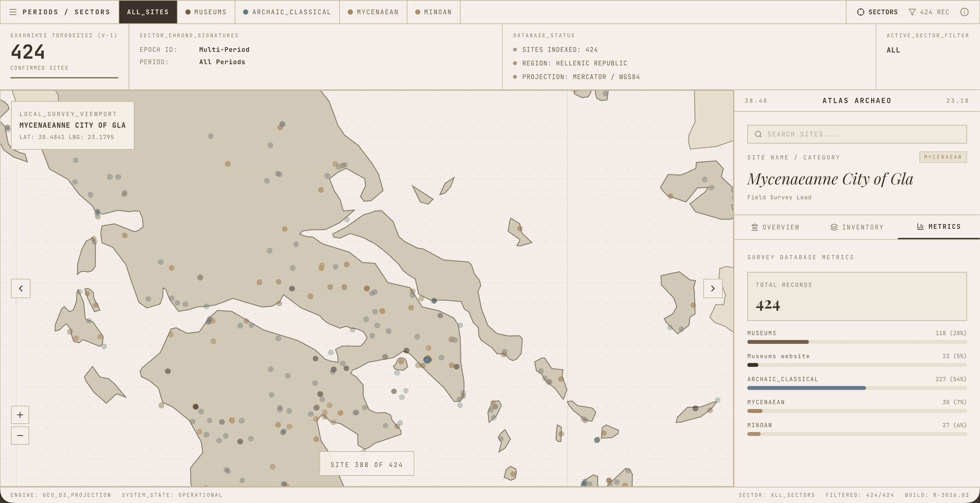
Task: Toggle the Mycenaean period filter
Action: (373, 12)
